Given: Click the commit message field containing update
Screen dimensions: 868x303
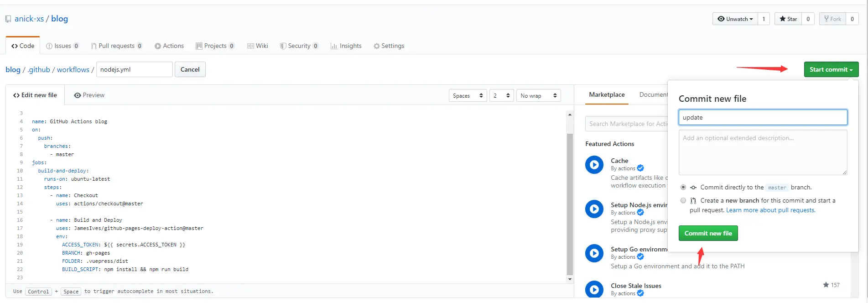Looking at the screenshot, I should click(763, 117).
